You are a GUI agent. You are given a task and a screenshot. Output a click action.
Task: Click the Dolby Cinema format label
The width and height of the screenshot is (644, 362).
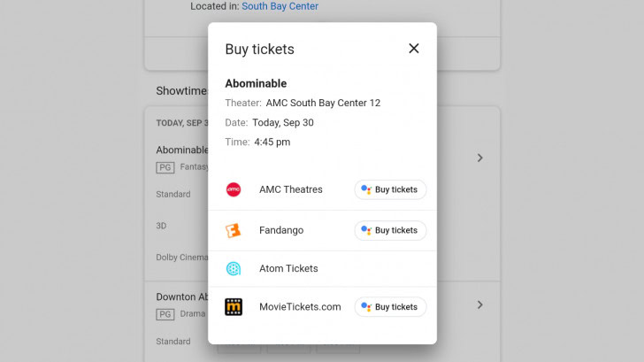pos(181,257)
